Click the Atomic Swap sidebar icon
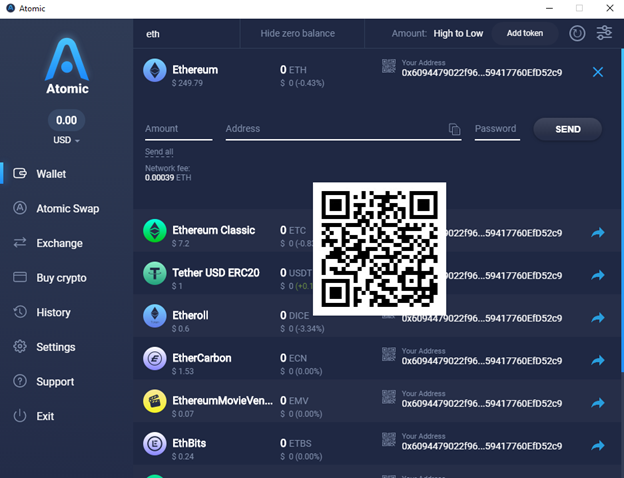The height and width of the screenshot is (478, 624). [20, 208]
